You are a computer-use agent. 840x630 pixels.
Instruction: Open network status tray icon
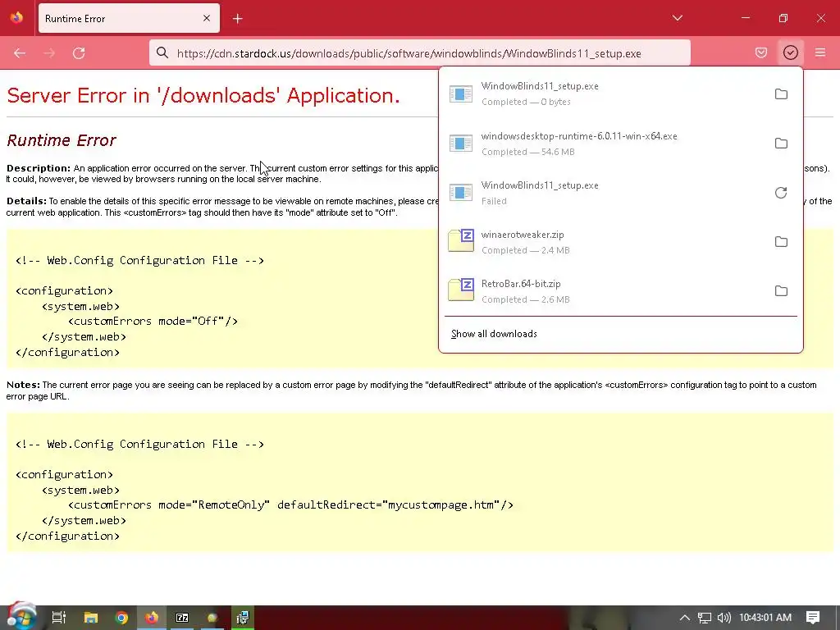[704, 618]
